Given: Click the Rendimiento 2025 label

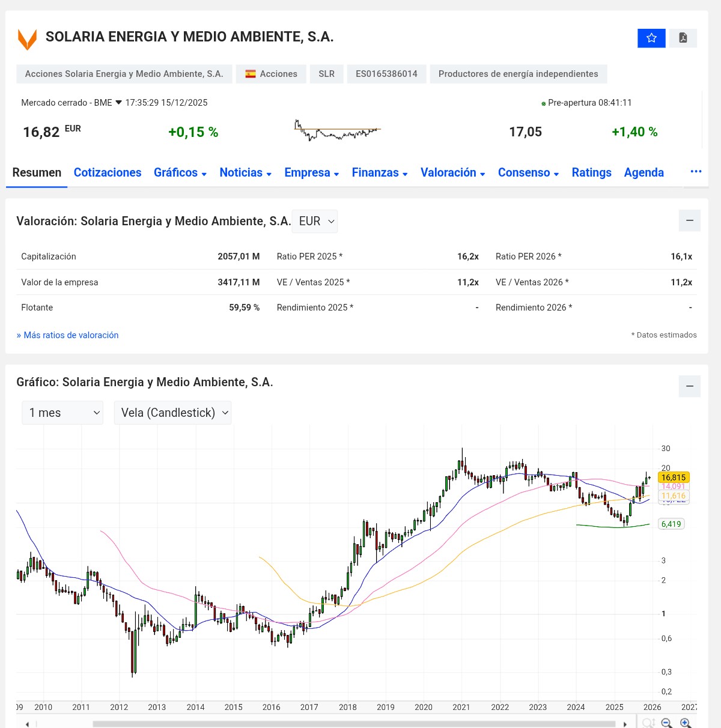Looking at the screenshot, I should click(315, 308).
